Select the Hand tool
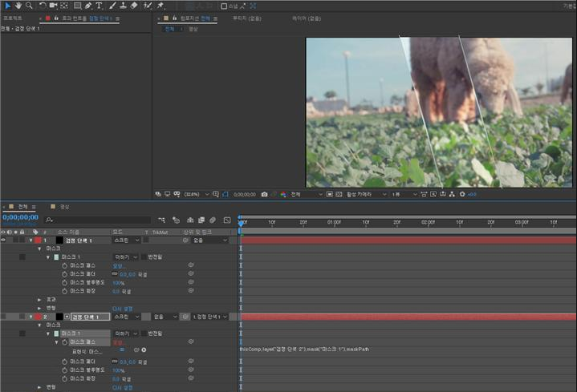577x392 pixels. [x=18, y=6]
